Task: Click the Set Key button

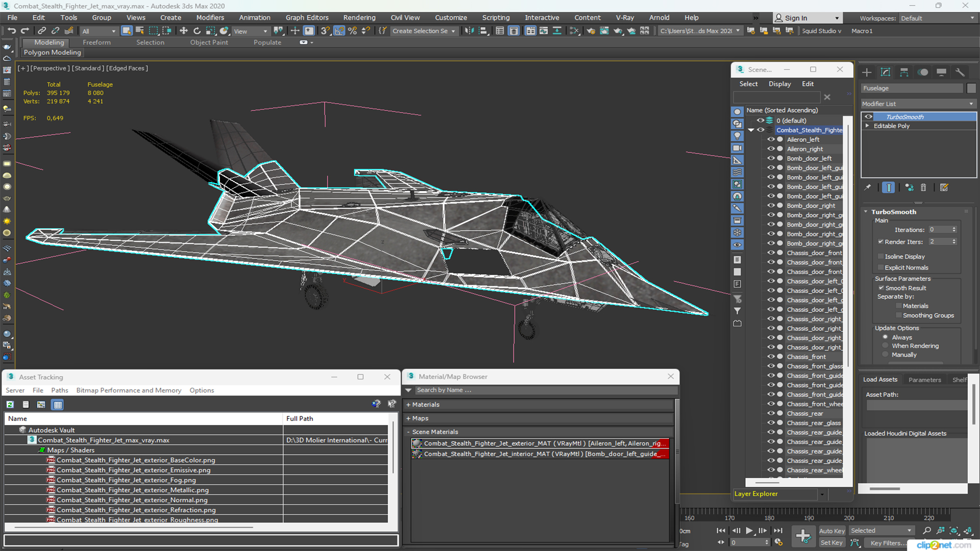Action: pyautogui.click(x=831, y=543)
